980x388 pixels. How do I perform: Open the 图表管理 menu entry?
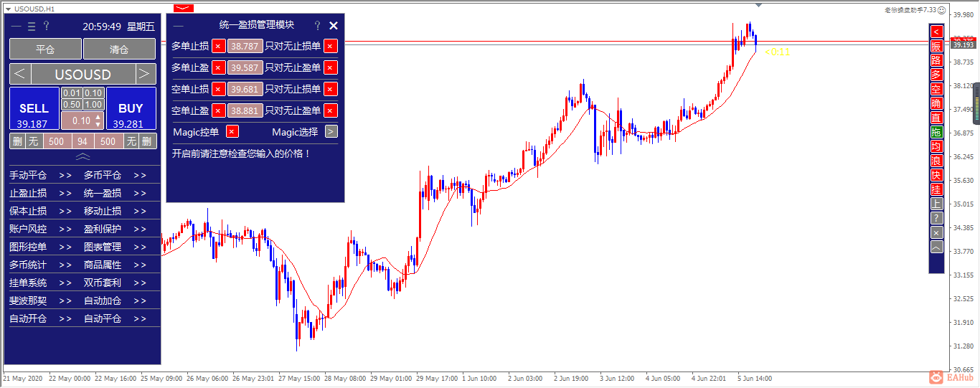point(103,247)
